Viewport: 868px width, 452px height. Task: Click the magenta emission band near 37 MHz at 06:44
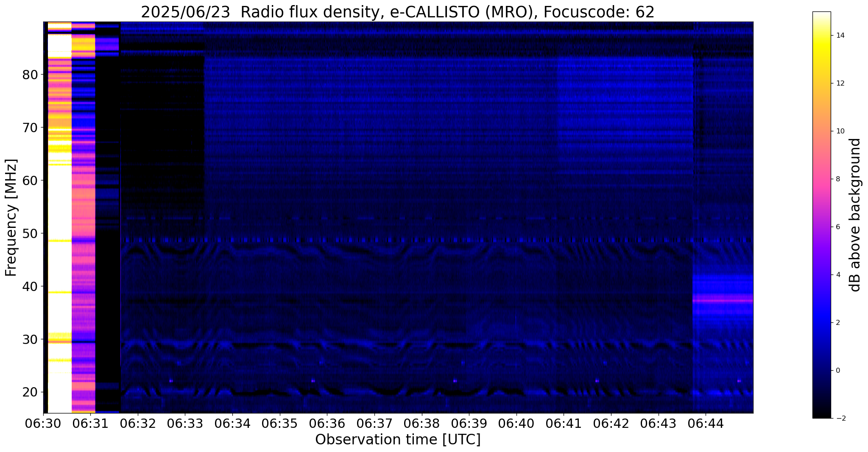coord(723,300)
